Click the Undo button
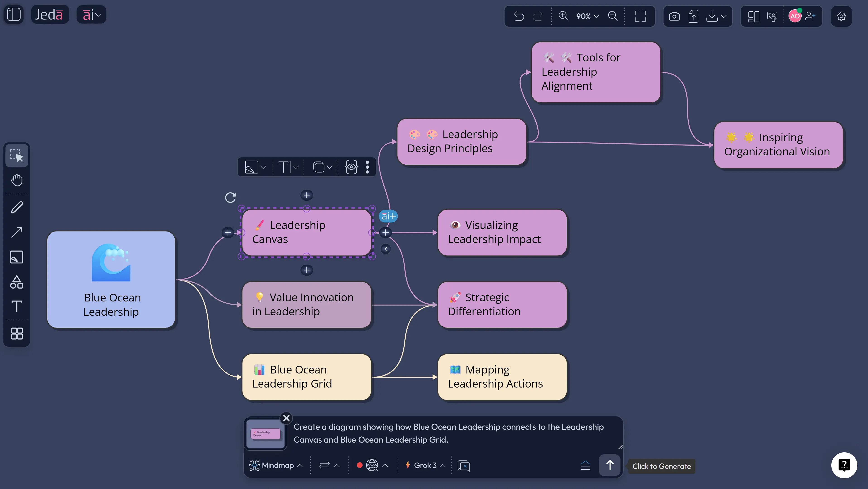868x489 pixels. (519, 16)
